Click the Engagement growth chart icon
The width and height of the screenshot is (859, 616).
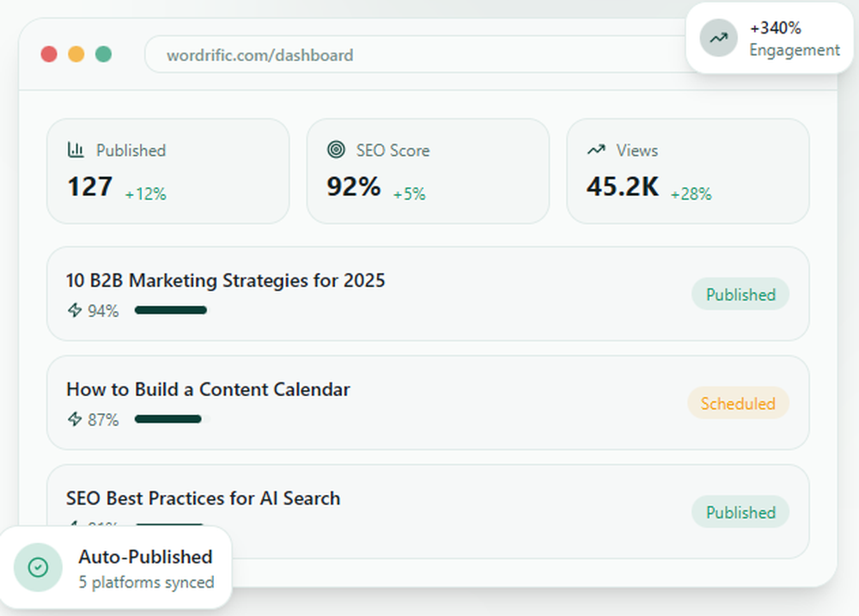coord(719,39)
